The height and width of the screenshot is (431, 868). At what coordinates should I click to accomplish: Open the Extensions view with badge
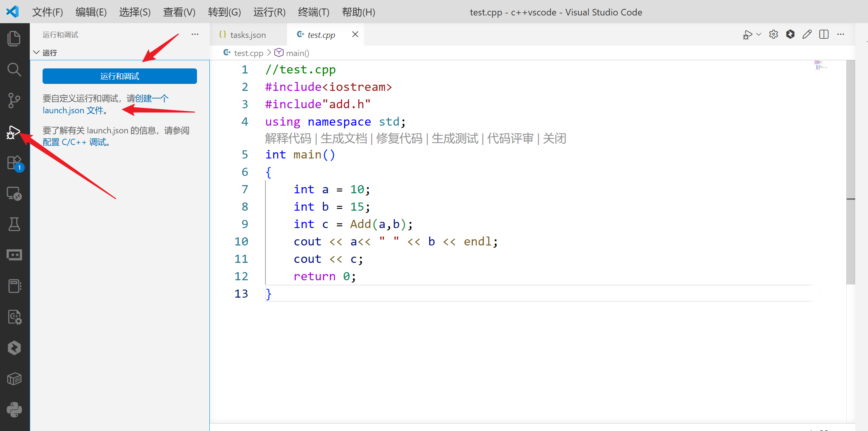tap(15, 163)
